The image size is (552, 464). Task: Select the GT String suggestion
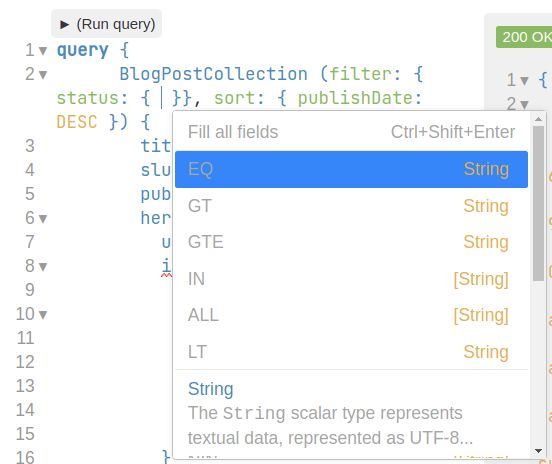pyautogui.click(x=351, y=206)
